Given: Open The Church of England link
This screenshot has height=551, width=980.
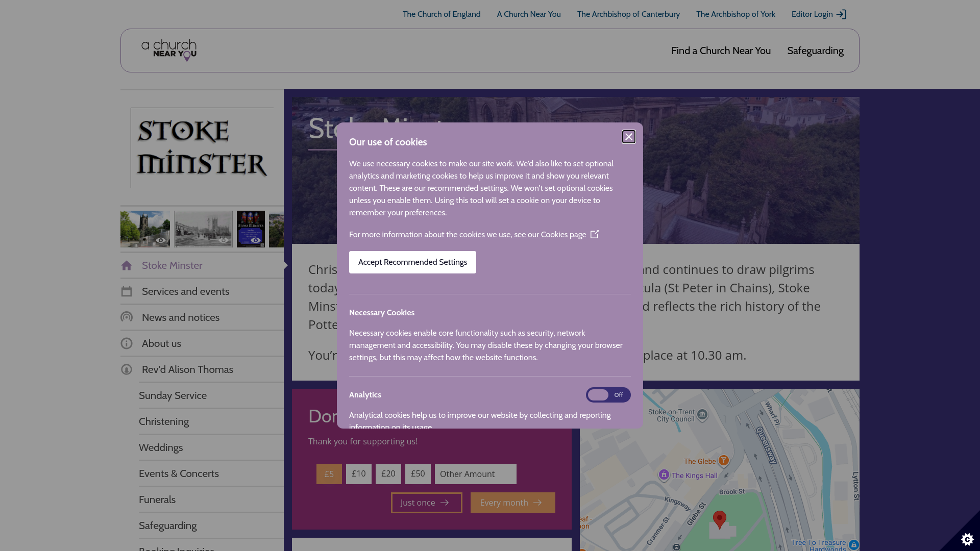Looking at the screenshot, I should coord(442,14).
